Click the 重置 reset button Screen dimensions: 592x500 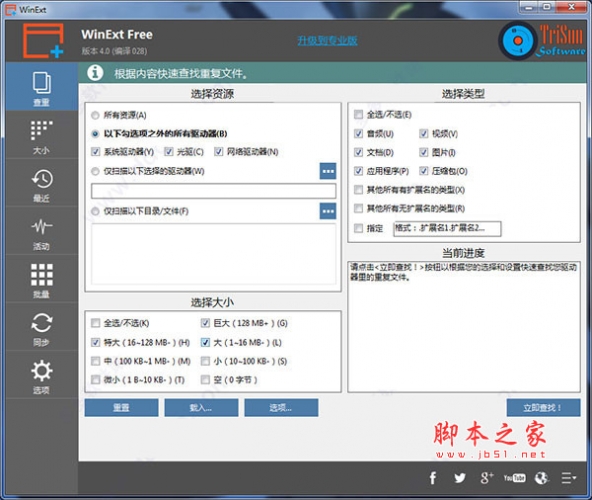click(122, 407)
